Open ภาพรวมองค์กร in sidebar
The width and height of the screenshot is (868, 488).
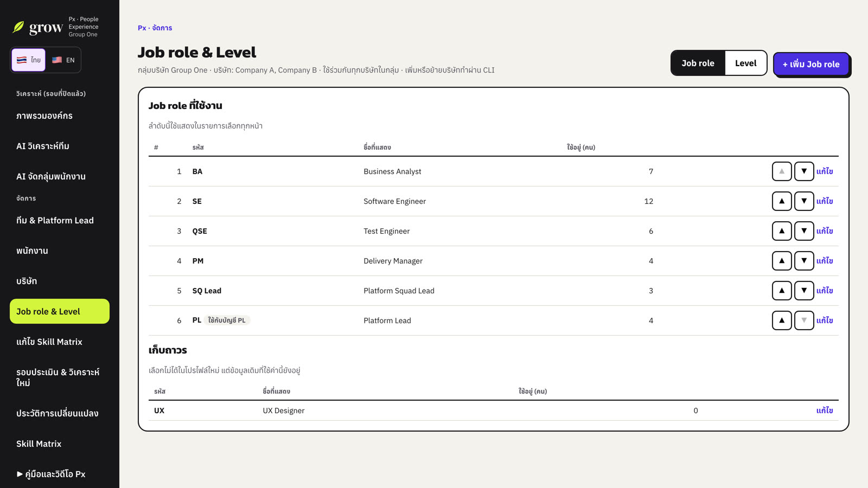point(60,115)
